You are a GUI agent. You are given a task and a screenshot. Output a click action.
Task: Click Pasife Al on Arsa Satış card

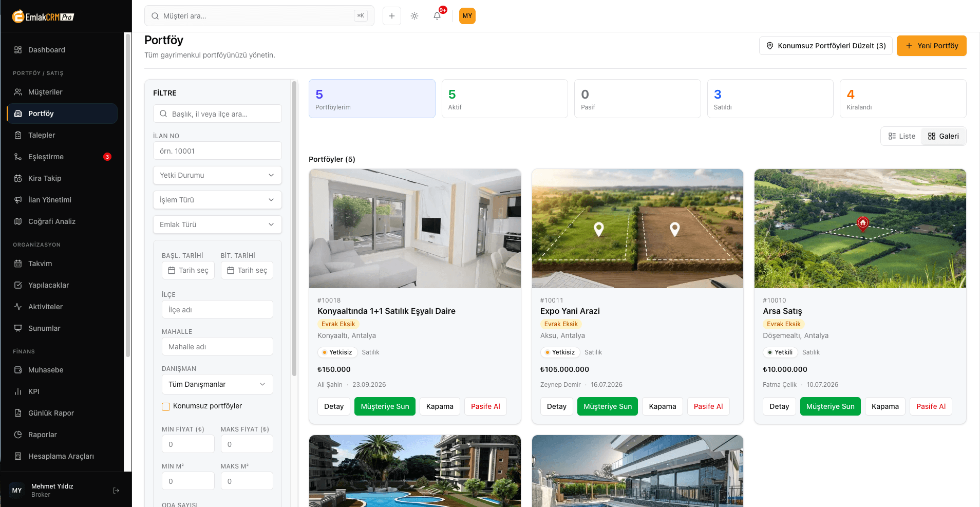pos(931,406)
